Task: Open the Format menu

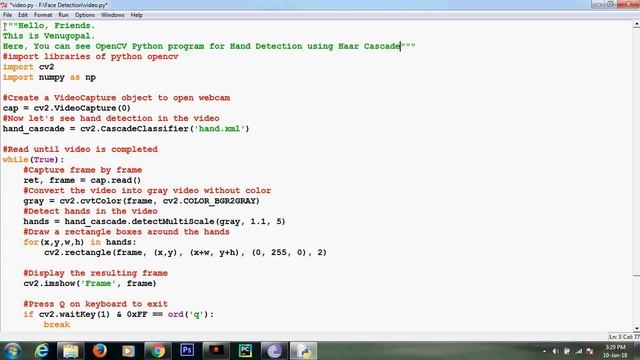Action: [x=43, y=15]
